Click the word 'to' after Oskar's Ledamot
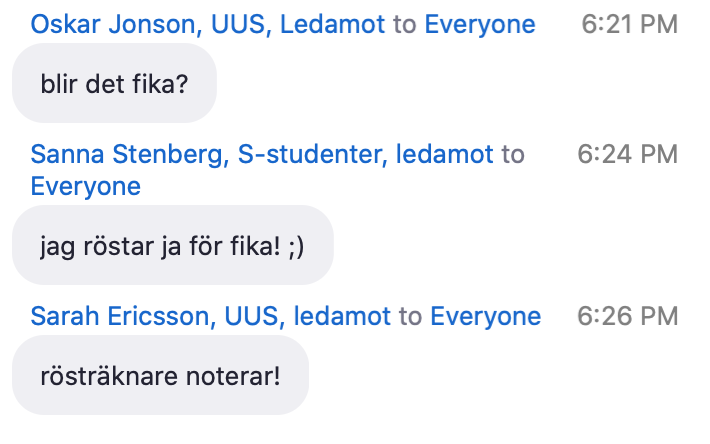 [x=404, y=24]
